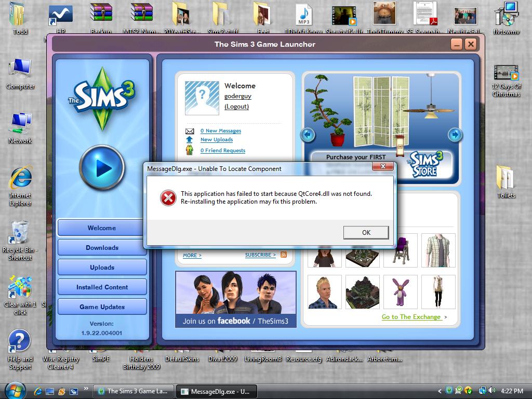Show the next store banner with right arrow
This screenshot has height=399, width=532.
click(x=455, y=135)
